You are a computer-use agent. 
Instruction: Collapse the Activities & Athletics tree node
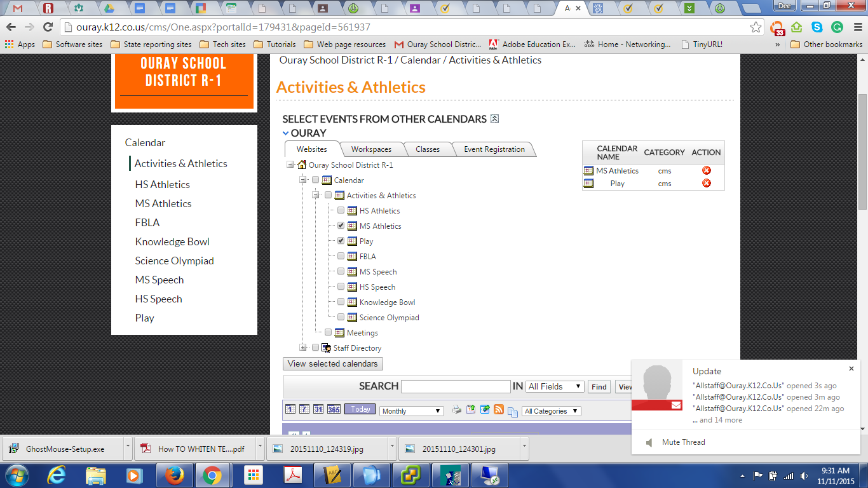[316, 195]
